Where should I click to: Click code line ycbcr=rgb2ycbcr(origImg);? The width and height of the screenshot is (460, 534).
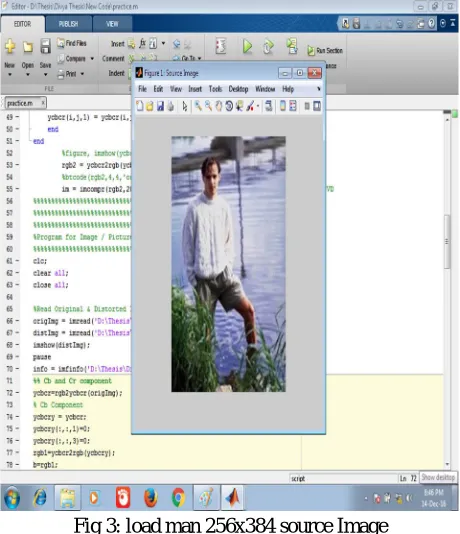coord(77,393)
